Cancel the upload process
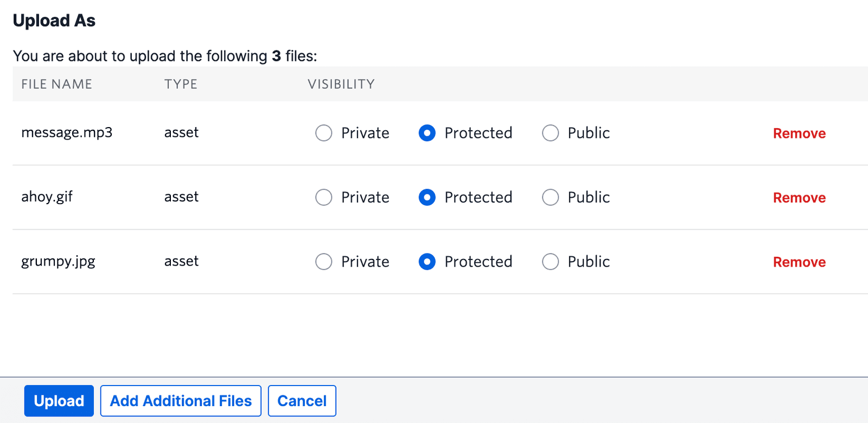This screenshot has width=868, height=423. 302,400
